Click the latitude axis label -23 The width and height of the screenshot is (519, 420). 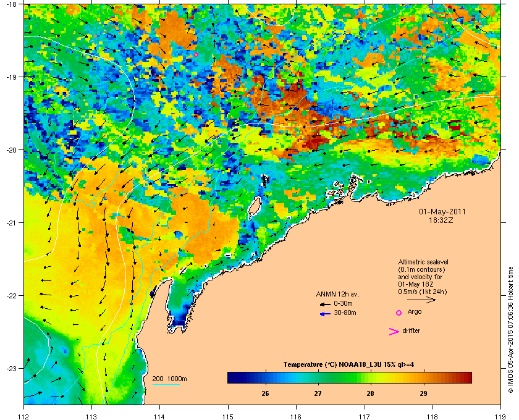11,368
